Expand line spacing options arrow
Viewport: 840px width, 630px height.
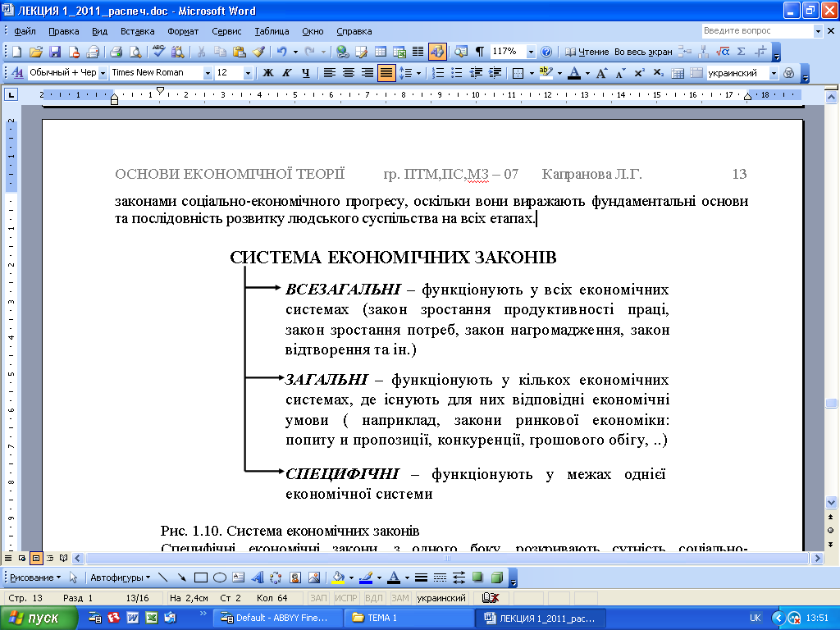pyautogui.click(x=418, y=73)
